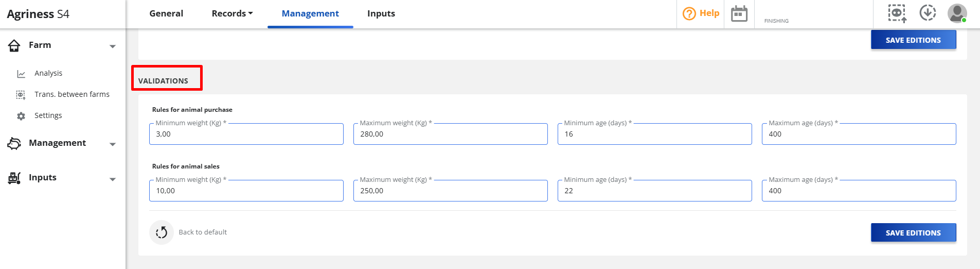Open the calendar icon in header
980x269 pixels.
[x=739, y=14]
